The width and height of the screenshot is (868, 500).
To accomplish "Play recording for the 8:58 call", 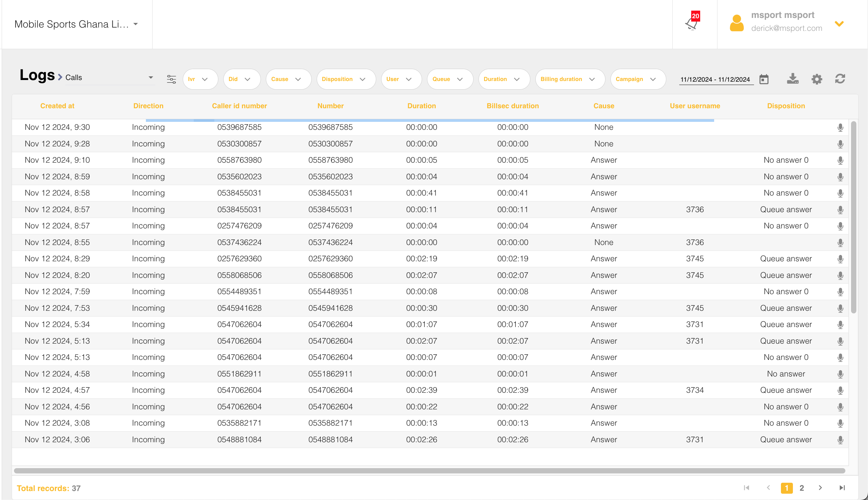I will pyautogui.click(x=840, y=193).
